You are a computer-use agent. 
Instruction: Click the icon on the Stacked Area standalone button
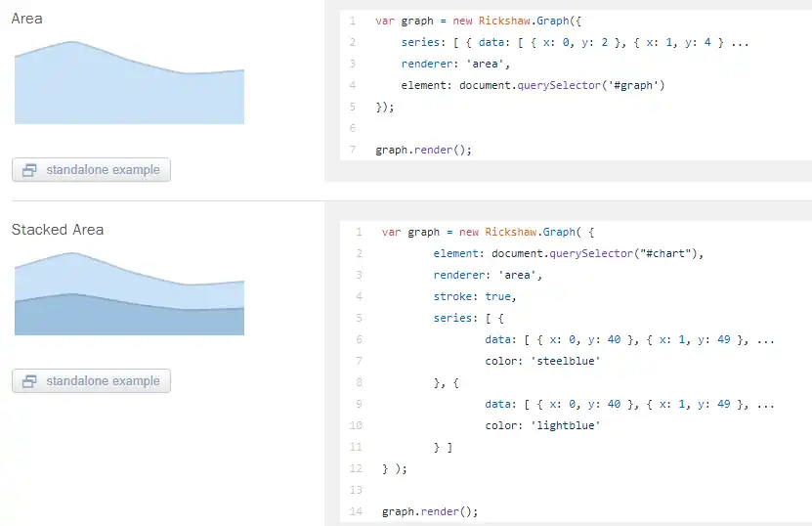point(29,381)
